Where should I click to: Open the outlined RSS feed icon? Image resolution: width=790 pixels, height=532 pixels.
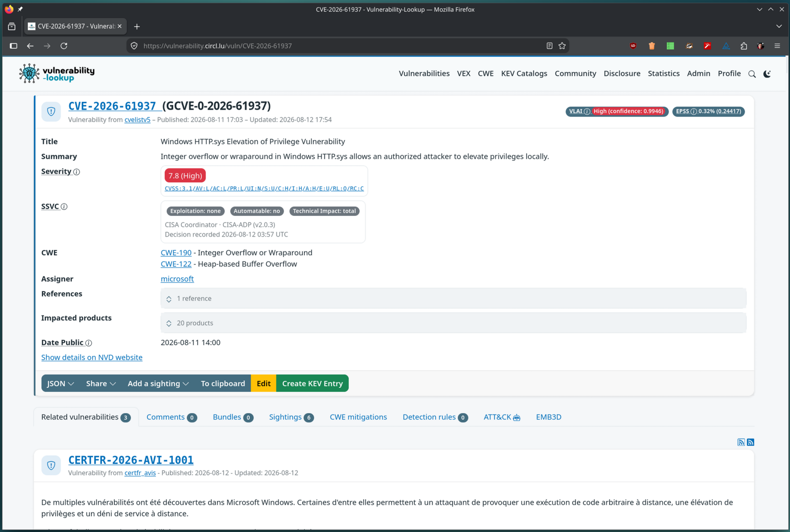pyautogui.click(x=741, y=442)
